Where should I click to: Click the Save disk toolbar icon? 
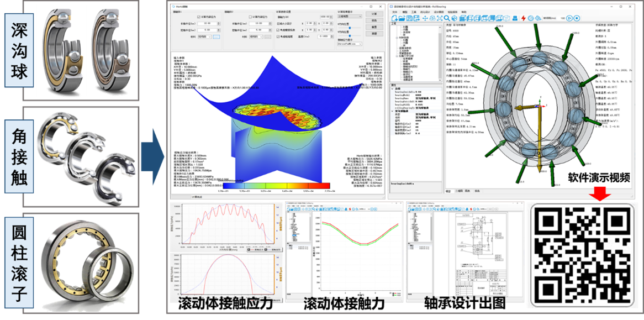click(409, 18)
